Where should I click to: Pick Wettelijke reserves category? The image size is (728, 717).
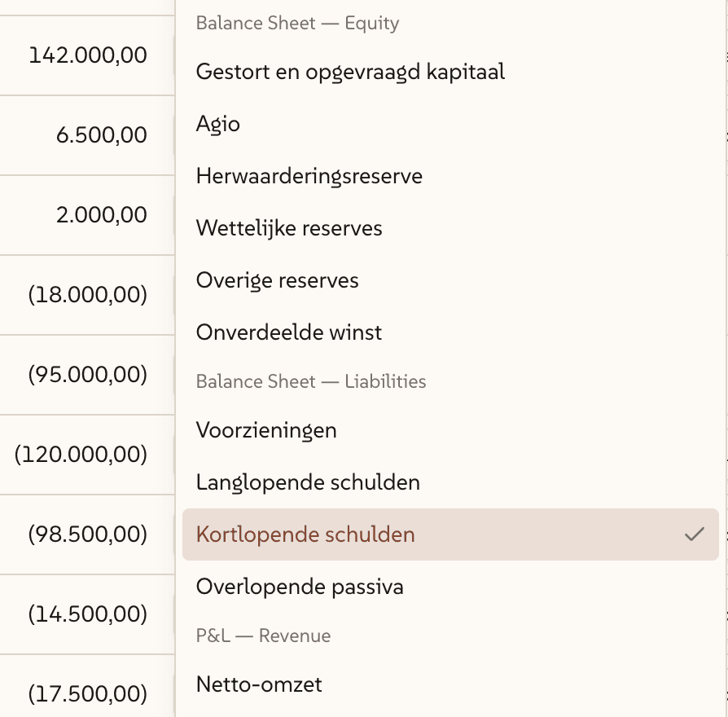click(x=289, y=228)
